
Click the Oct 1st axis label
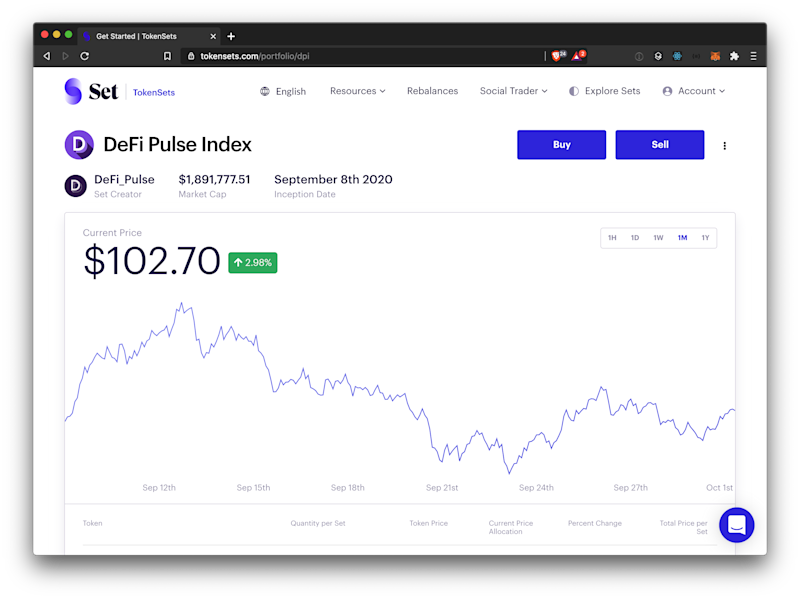click(719, 488)
